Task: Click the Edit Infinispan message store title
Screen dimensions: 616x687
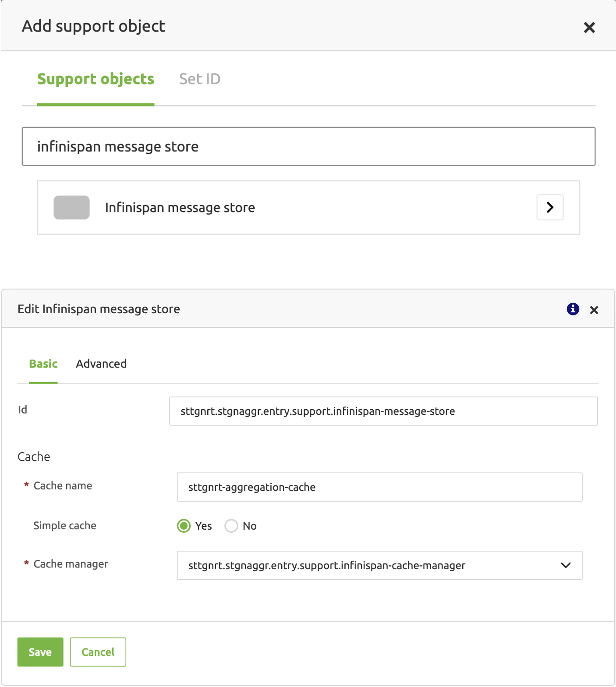Action: pos(99,309)
